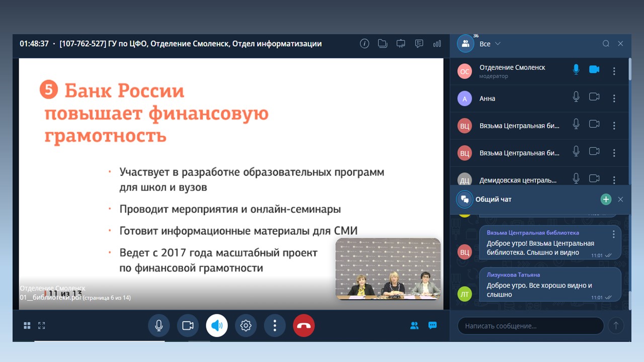Toggle Анна's camera

click(x=594, y=97)
